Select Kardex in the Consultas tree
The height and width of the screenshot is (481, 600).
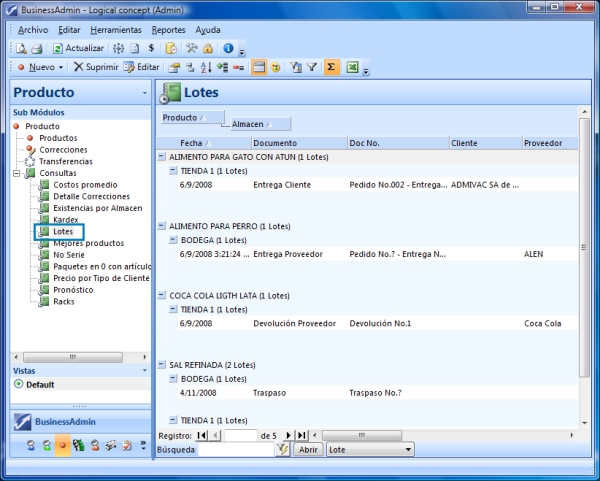[x=65, y=219]
